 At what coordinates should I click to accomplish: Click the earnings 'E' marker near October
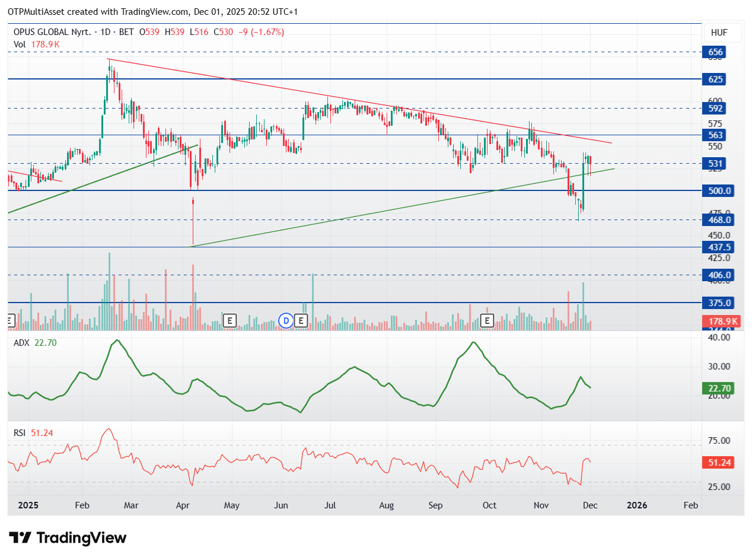tap(487, 321)
